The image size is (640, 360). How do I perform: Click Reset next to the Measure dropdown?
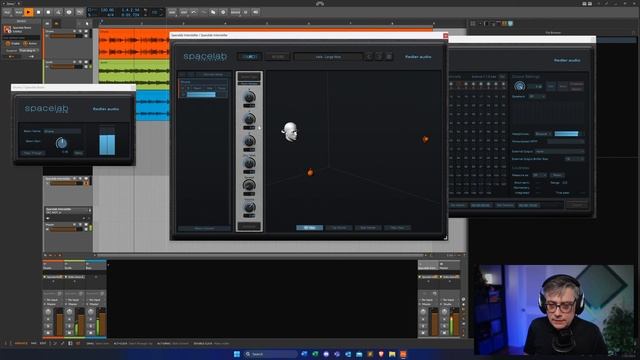pos(557,175)
